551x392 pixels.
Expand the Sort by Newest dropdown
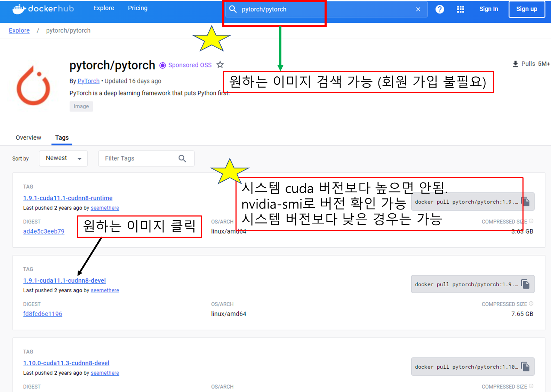tap(63, 158)
